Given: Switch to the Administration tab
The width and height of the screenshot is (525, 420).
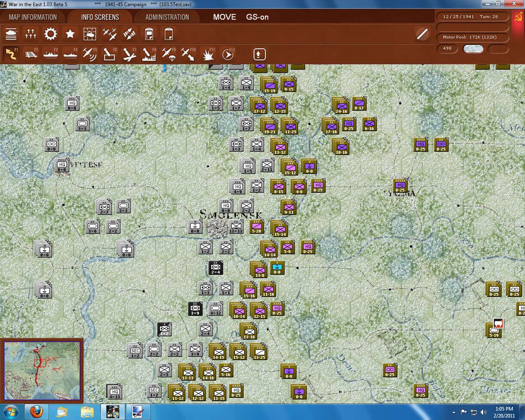Looking at the screenshot, I should click(167, 17).
